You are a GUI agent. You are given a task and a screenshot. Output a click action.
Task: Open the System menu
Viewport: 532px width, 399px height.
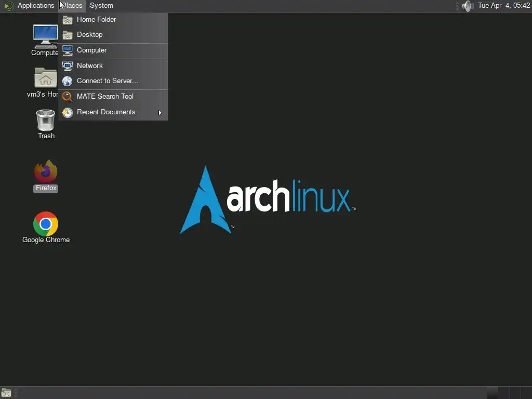point(101,5)
